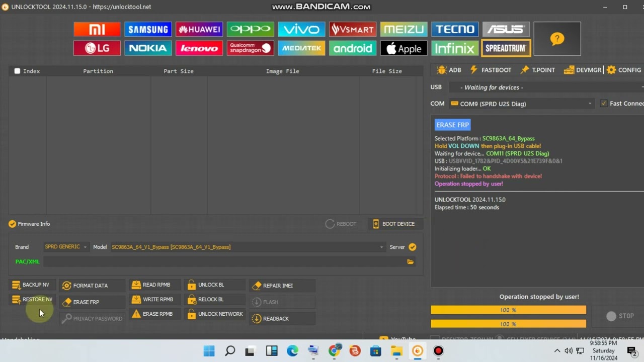
Task: Switch to the FASTBOOT tab
Action: tap(491, 70)
